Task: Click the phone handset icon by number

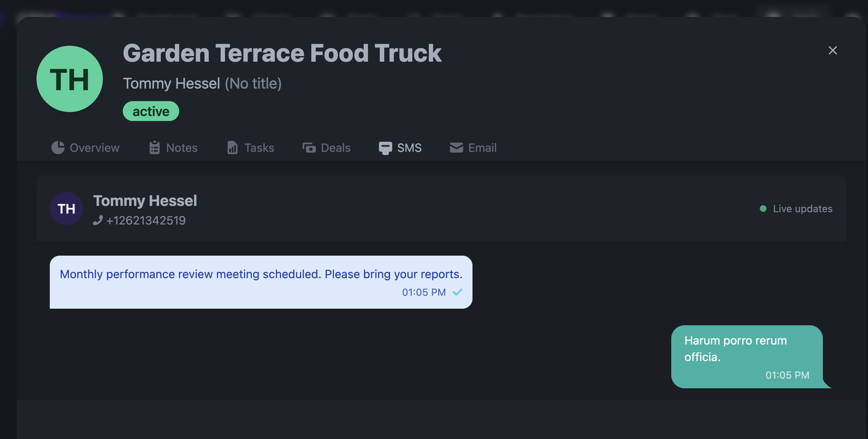Action: coord(98,220)
